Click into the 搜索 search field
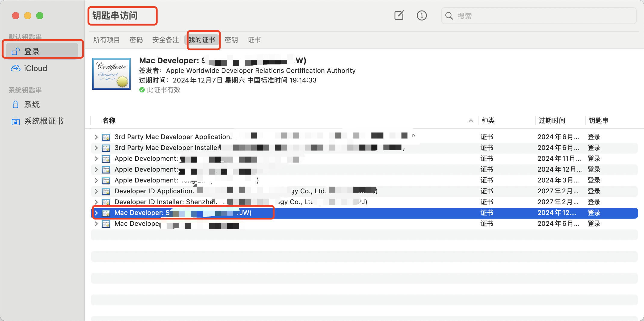The height and width of the screenshot is (321, 644). (x=539, y=16)
